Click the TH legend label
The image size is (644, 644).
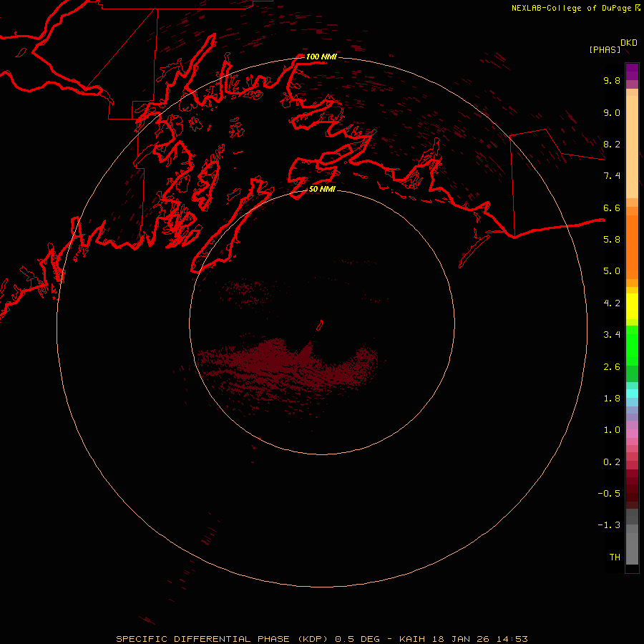[x=615, y=557]
